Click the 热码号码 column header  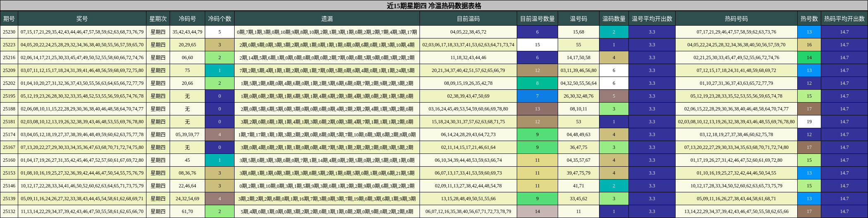[x=736, y=19]
